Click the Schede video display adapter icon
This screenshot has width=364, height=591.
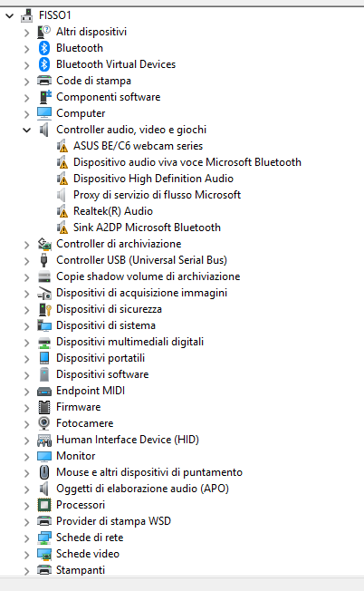pyautogui.click(x=44, y=554)
